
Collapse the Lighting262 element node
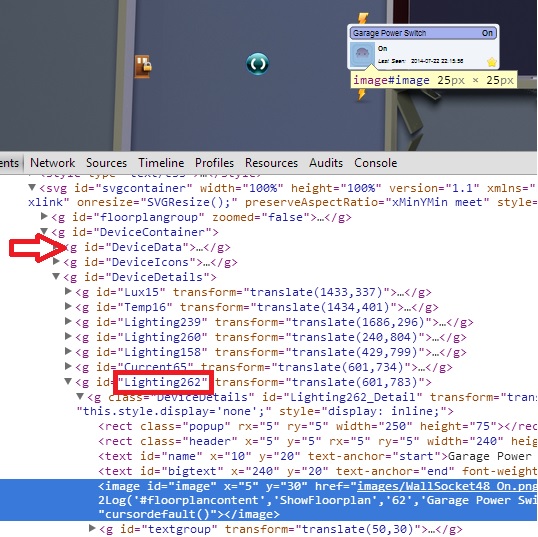point(68,381)
